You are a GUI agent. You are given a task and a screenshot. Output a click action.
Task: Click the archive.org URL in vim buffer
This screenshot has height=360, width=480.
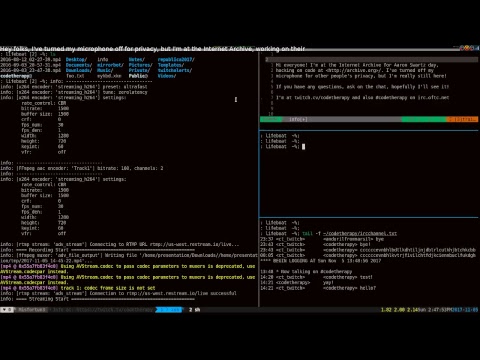[x=354, y=70]
